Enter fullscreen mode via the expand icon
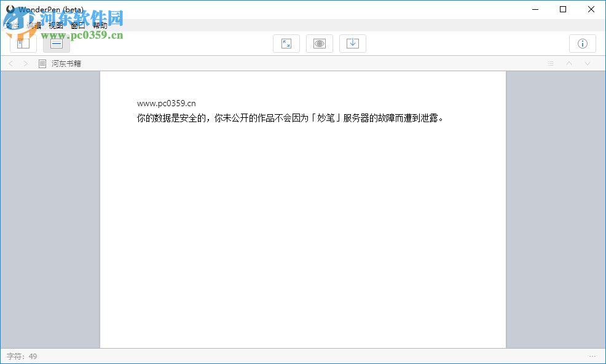Image resolution: width=606 pixels, height=364 pixels. 286,43
